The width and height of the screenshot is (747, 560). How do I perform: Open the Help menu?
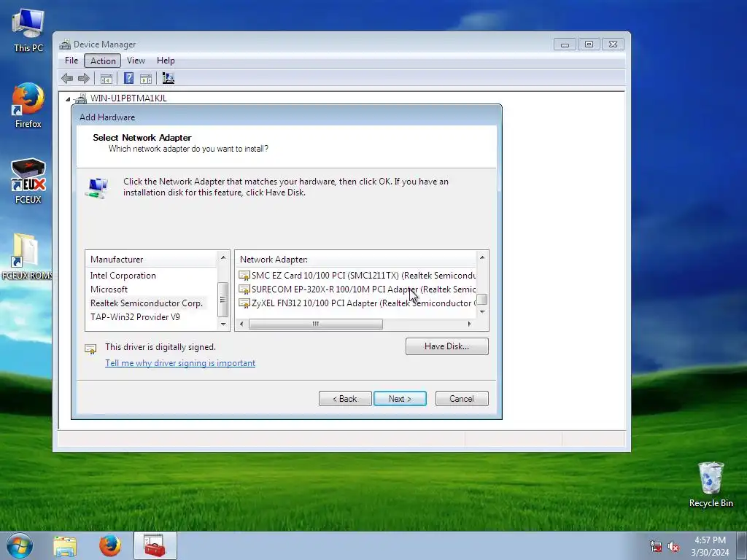point(166,61)
